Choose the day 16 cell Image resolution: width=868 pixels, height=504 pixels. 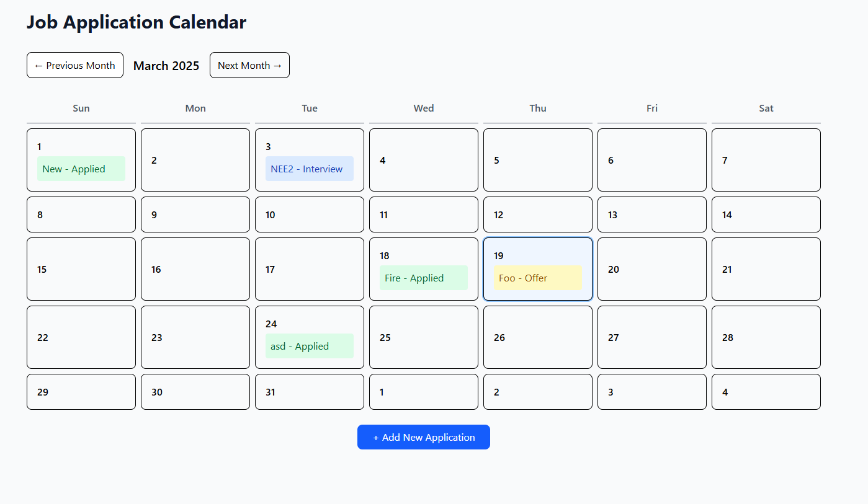tap(195, 269)
